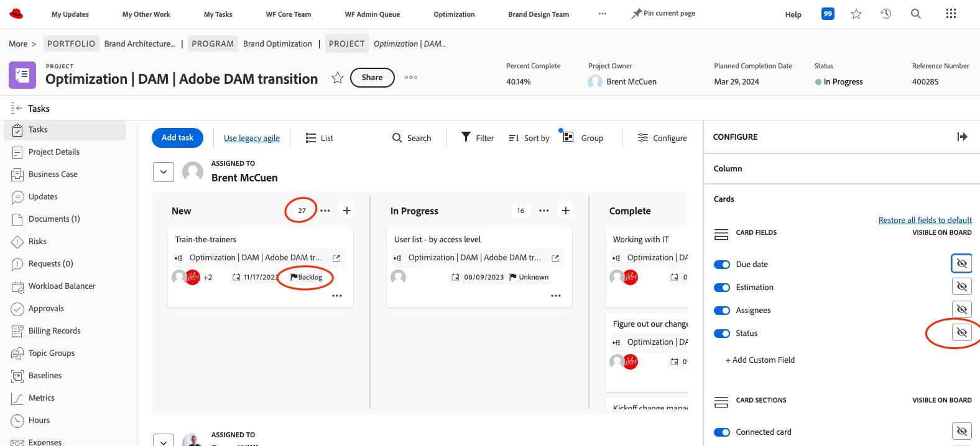Toggle the Due date card field

[x=722, y=265]
